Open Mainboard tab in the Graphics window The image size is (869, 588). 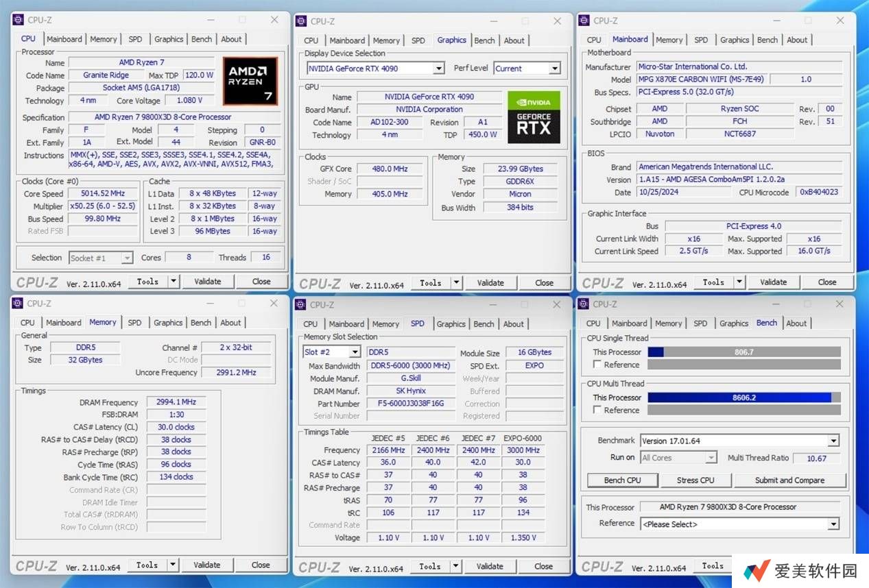[347, 40]
